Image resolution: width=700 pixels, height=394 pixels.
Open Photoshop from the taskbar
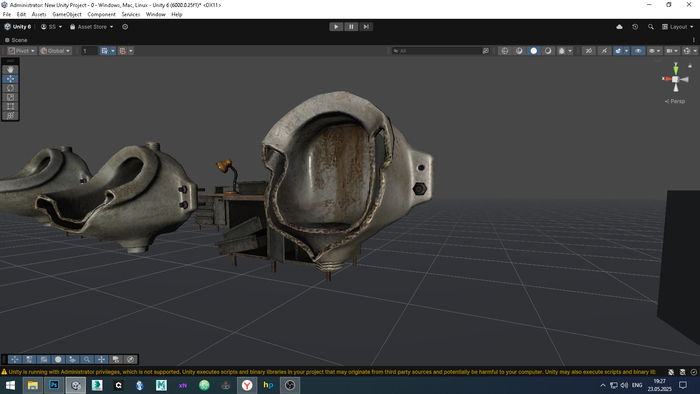pyautogui.click(x=54, y=385)
